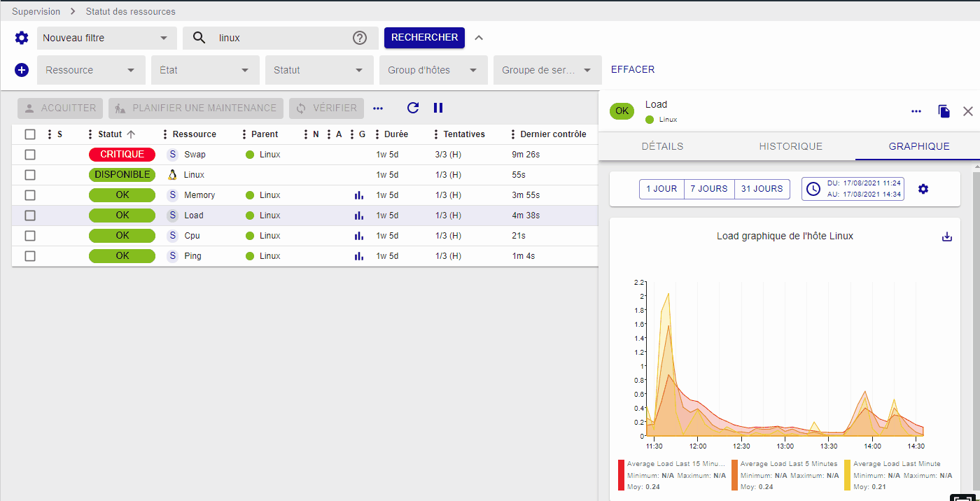This screenshot has height=501, width=980.
Task: Open the Historique tab
Action: (x=790, y=146)
